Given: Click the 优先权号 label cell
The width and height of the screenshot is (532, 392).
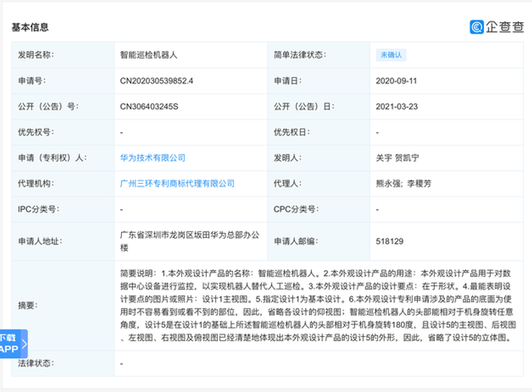Looking at the screenshot, I should (63, 132).
